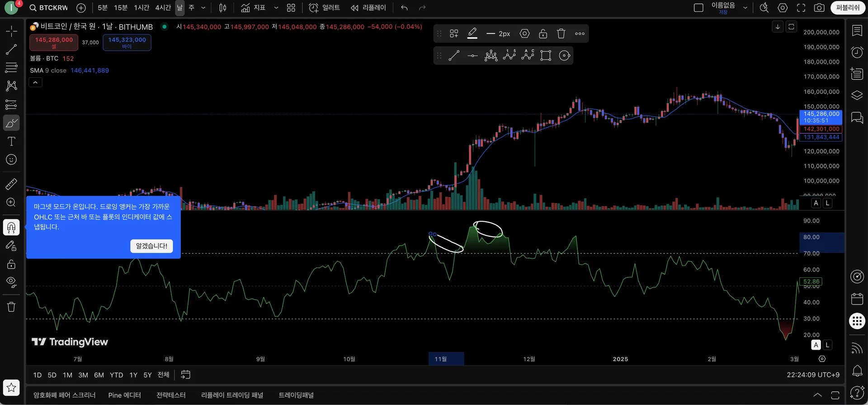Open the 암호화폐 페어 스크리너 tab
The width and height of the screenshot is (868, 405).
click(65, 395)
